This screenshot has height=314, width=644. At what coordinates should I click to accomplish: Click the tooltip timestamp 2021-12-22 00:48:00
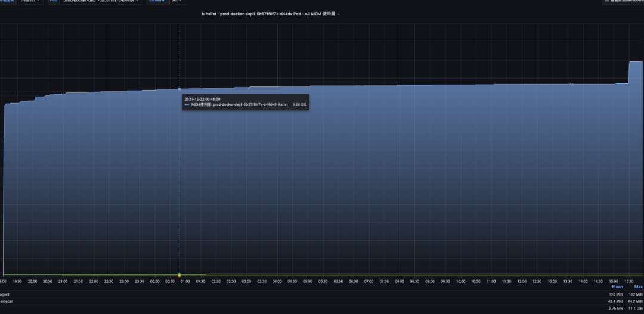click(203, 99)
